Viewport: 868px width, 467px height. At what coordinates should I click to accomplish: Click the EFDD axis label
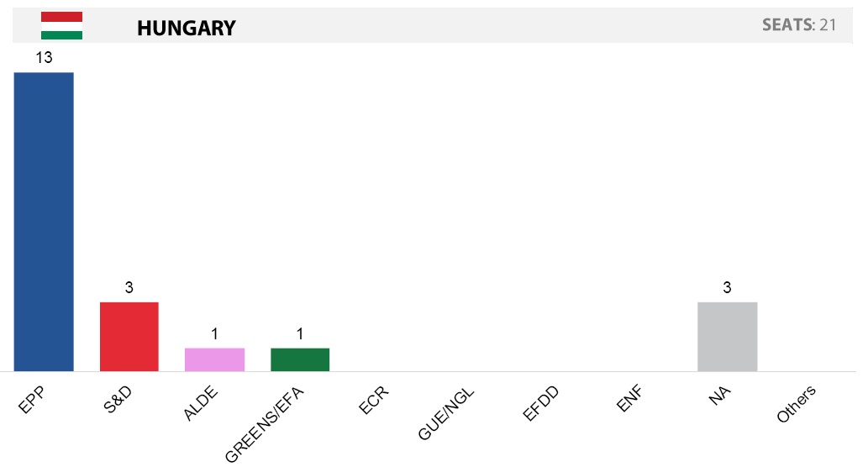(541, 404)
